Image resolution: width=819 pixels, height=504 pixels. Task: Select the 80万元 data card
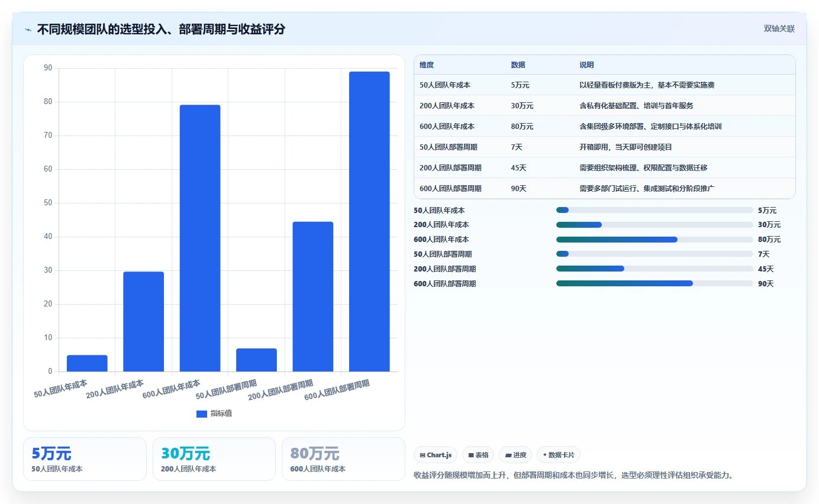343,459
